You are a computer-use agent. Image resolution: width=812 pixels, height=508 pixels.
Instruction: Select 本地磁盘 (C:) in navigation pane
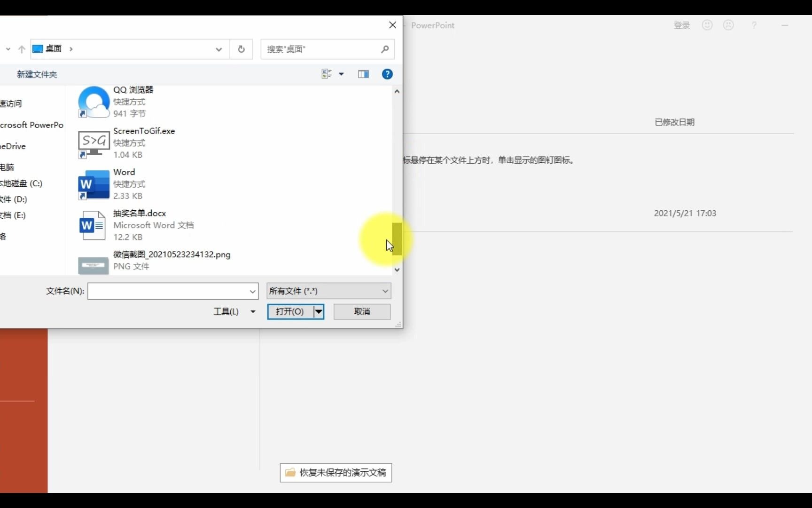pyautogui.click(x=21, y=183)
